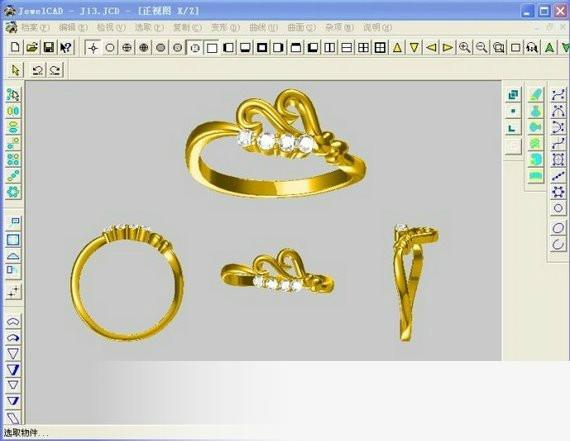The height and width of the screenshot is (441, 570).
Task: Pan view right with yellow right triangle
Action: click(x=448, y=48)
